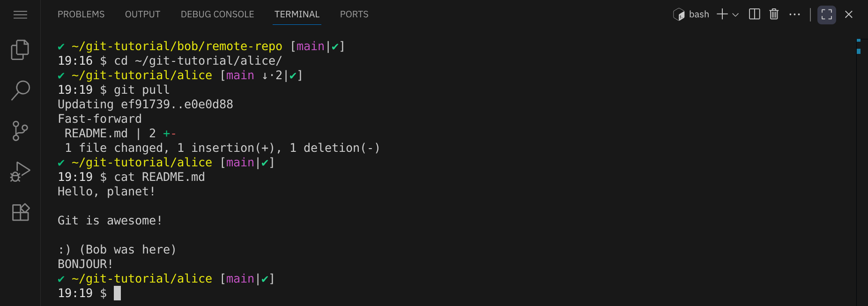
Task: Select the PORTS tab
Action: (x=354, y=15)
